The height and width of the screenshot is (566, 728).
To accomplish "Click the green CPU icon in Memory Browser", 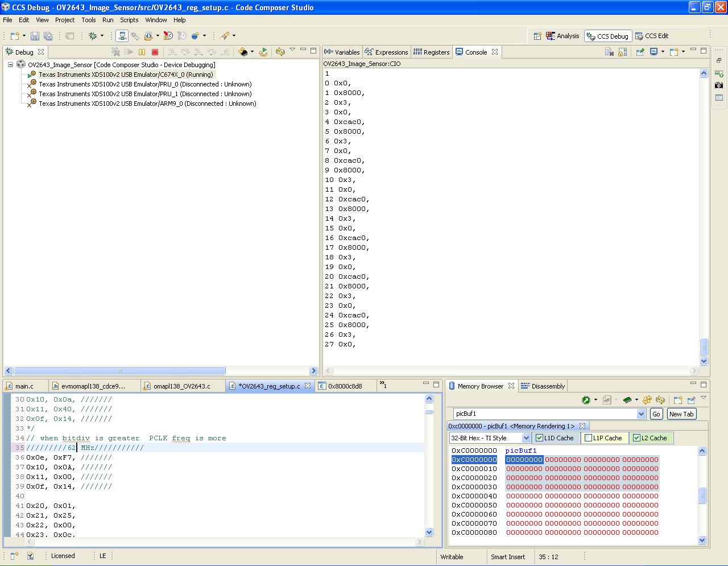I will point(586,400).
